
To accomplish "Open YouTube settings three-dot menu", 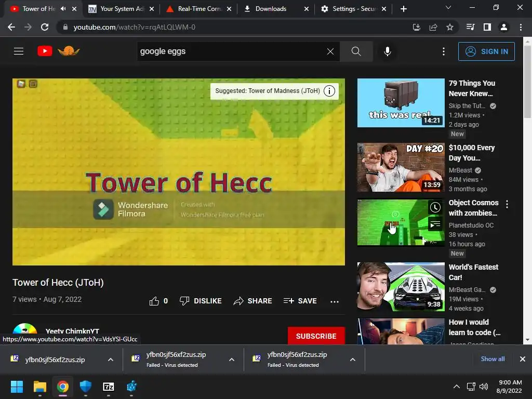I will pos(444,51).
